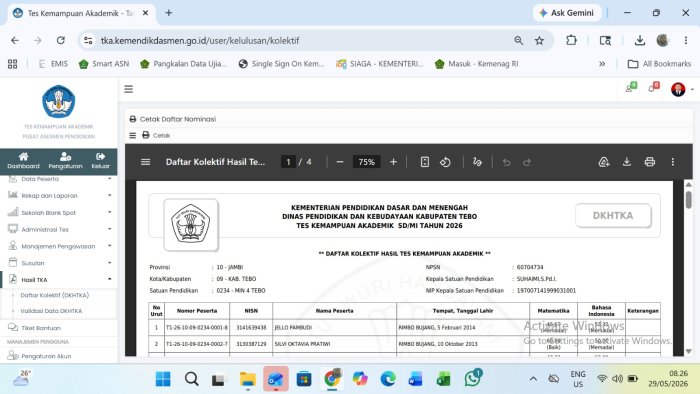Rotate the PDF counterclockwise
700x394 pixels.
(x=445, y=162)
